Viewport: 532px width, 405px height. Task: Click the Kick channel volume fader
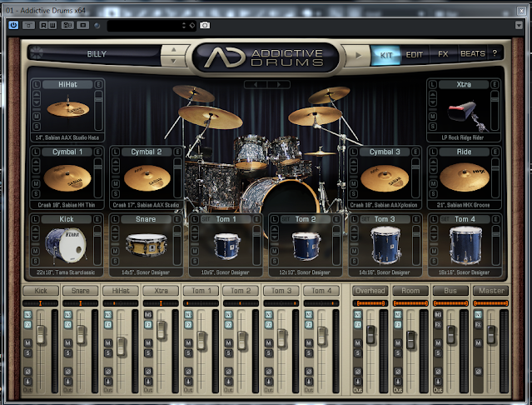[41, 334]
